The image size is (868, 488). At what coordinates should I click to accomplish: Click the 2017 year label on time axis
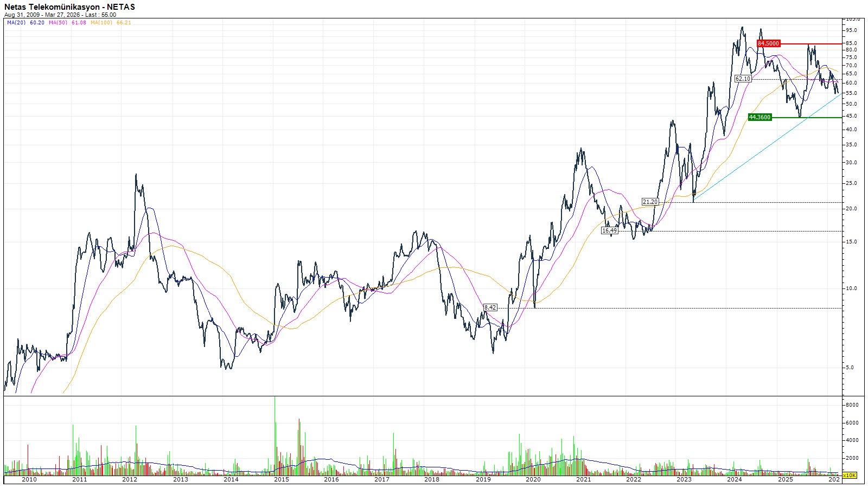tap(382, 479)
